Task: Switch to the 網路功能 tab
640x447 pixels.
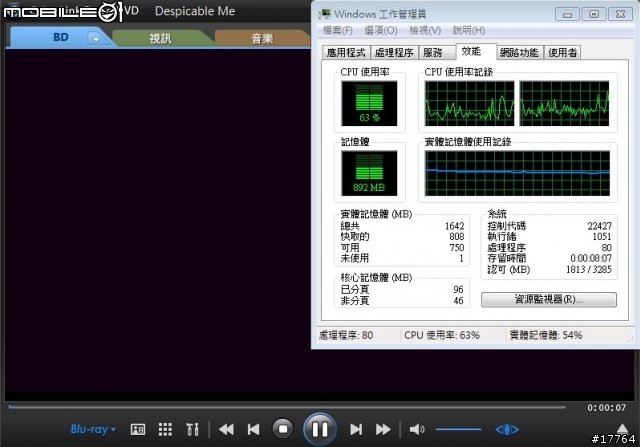Action: tap(519, 53)
